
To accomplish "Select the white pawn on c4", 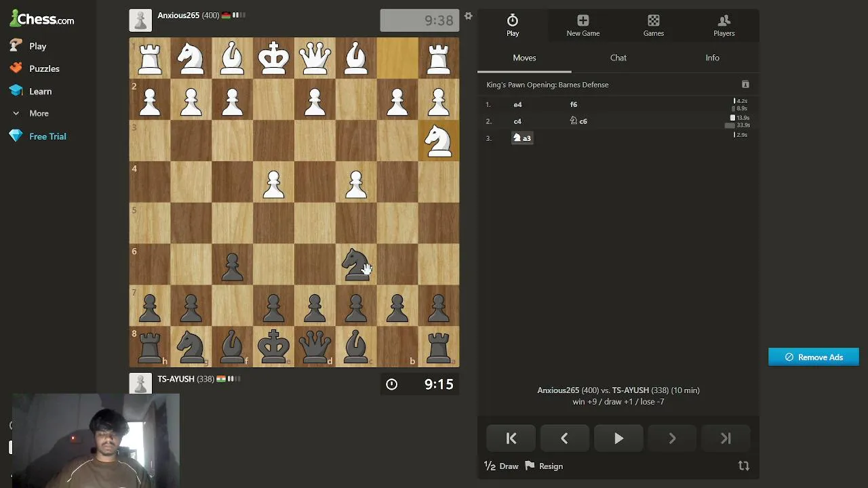I will [356, 182].
